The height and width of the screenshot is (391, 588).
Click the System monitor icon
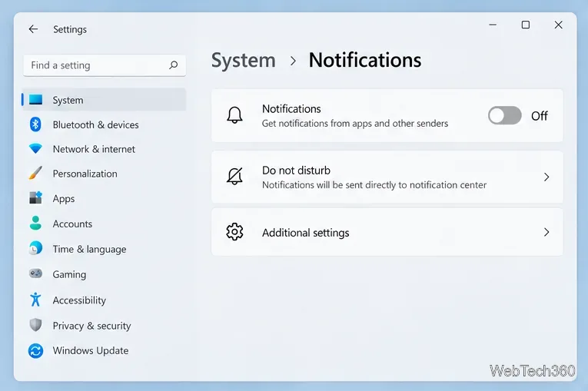(x=35, y=100)
